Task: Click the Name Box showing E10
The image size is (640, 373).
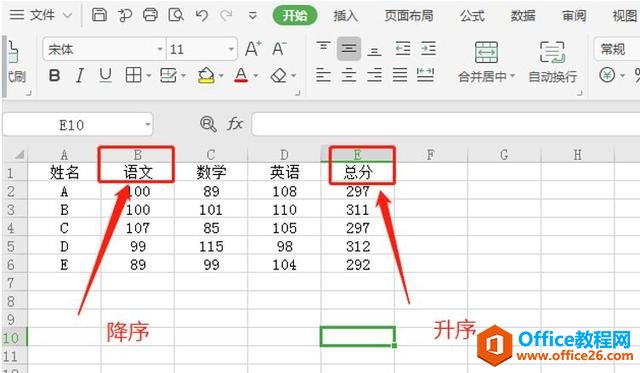Action: tap(78, 124)
